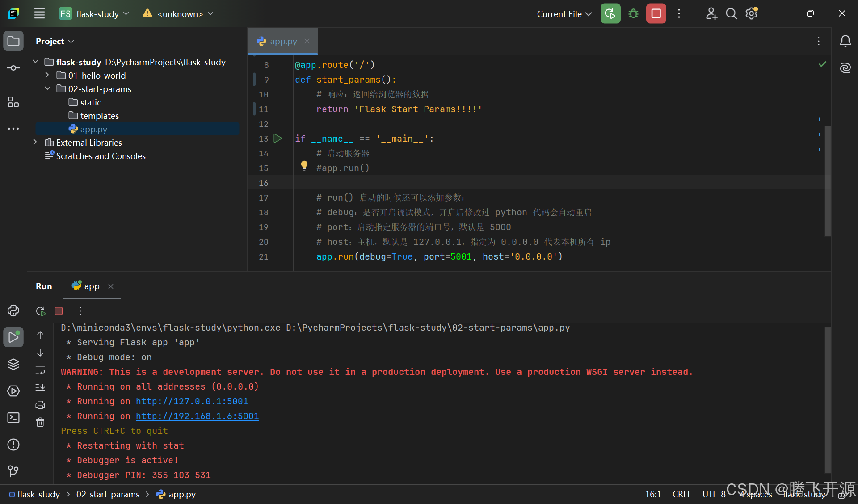The width and height of the screenshot is (858, 504).
Task: Toggle soft-wrap in Run console
Action: (x=40, y=370)
